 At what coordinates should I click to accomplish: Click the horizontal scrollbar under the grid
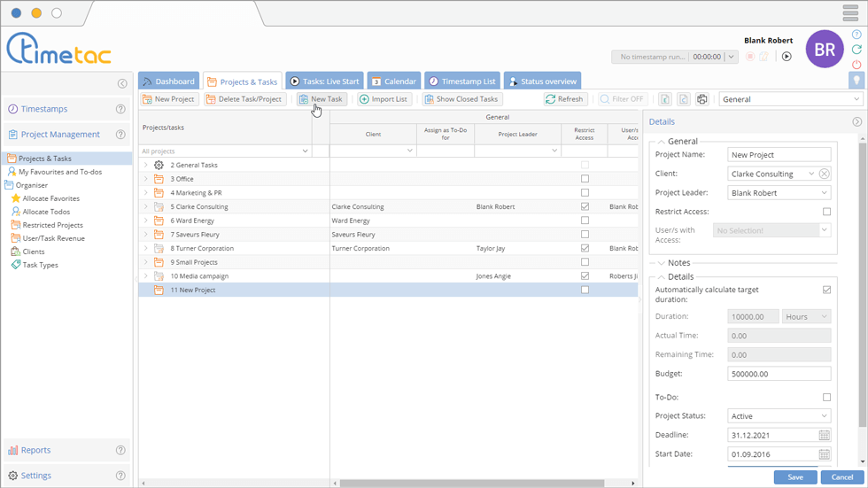(x=471, y=483)
